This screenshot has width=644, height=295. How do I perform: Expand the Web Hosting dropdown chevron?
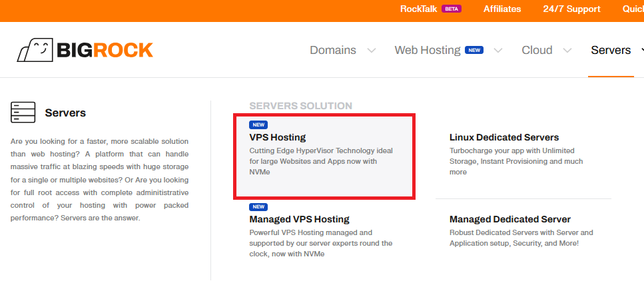497,51
